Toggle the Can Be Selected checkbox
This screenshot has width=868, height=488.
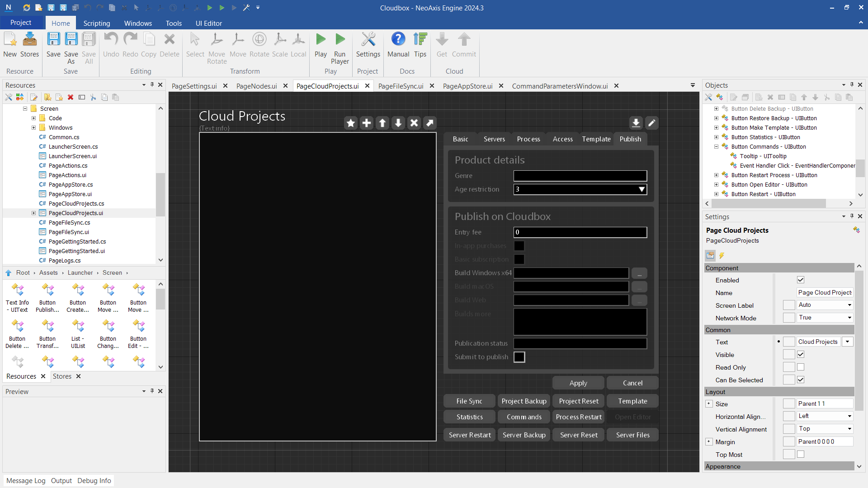(801, 380)
